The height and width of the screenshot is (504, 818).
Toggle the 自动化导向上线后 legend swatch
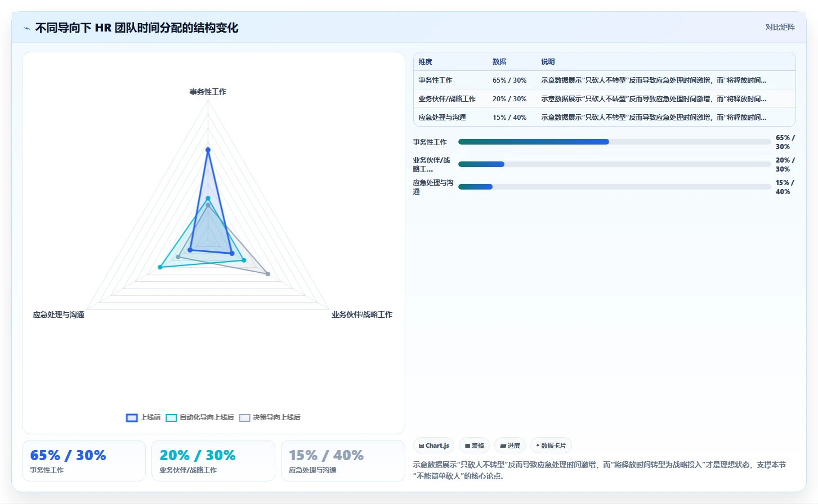(171, 418)
